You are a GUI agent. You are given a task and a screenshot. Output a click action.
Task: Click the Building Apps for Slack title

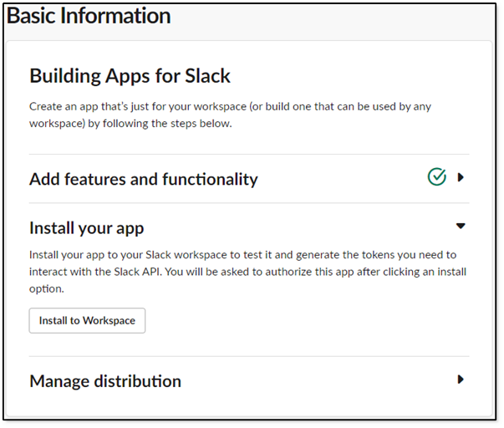click(130, 76)
